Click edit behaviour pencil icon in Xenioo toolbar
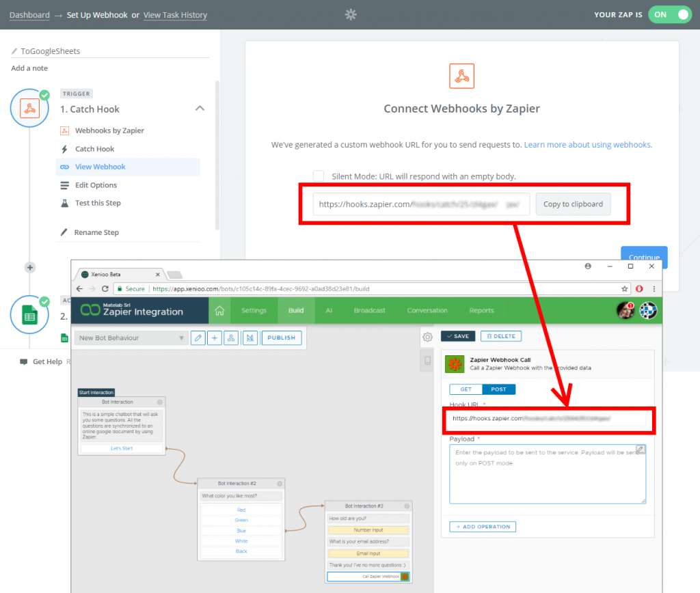Image resolution: width=700 pixels, height=593 pixels. (x=198, y=337)
